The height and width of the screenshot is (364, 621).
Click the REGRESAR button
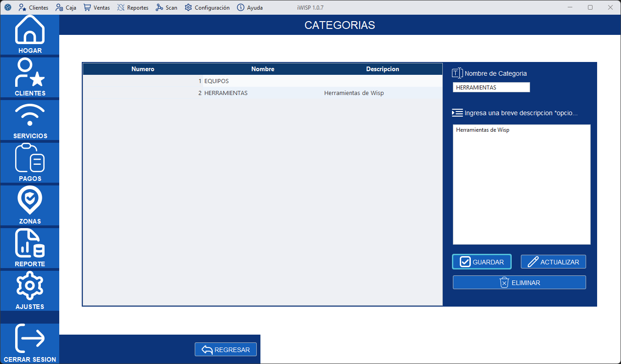tap(226, 349)
